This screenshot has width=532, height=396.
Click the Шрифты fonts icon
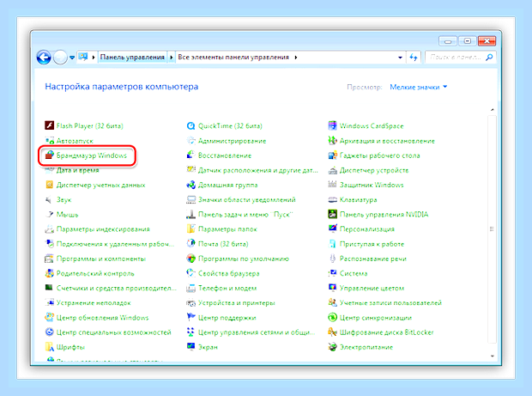[50, 347]
